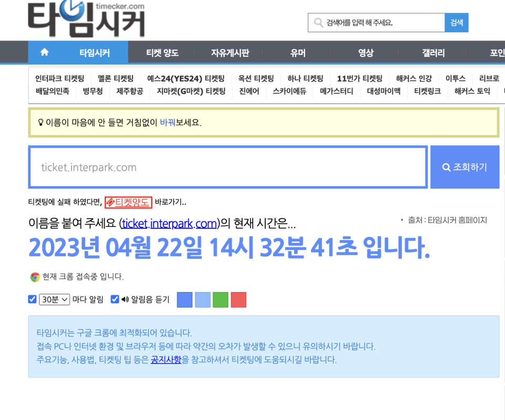Click the magnifier icon on 조회하기 button
The width and height of the screenshot is (505, 420).
(446, 167)
